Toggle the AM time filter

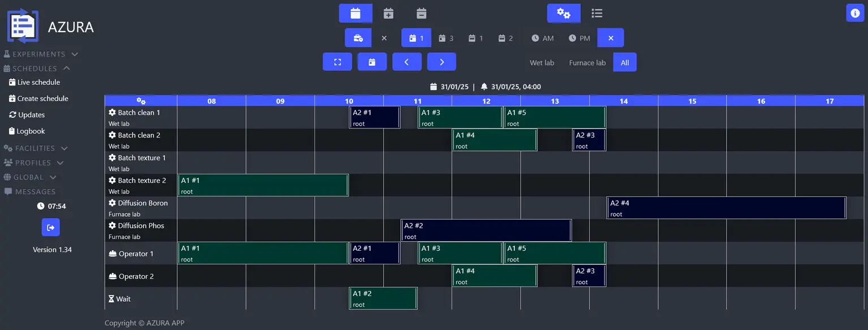point(542,38)
